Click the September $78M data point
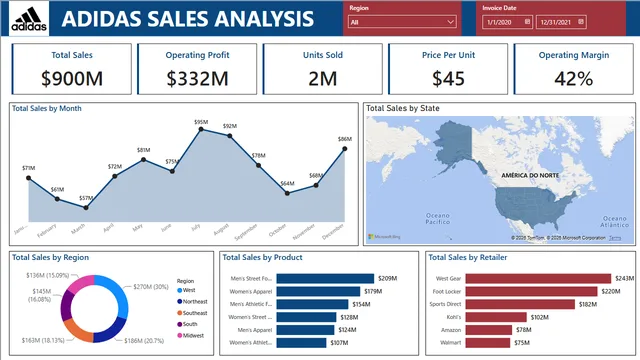This screenshot has width=640, height=360. (x=258, y=165)
